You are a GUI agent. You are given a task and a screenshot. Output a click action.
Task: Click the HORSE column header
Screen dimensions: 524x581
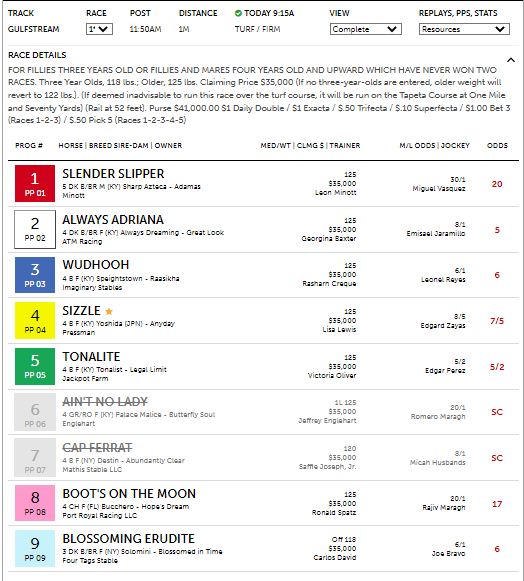(x=70, y=146)
